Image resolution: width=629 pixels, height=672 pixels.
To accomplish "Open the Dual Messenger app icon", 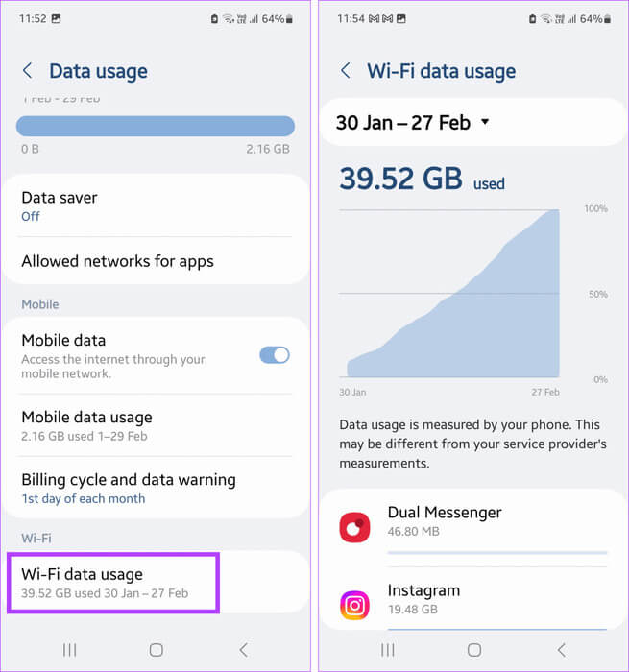I will (354, 527).
